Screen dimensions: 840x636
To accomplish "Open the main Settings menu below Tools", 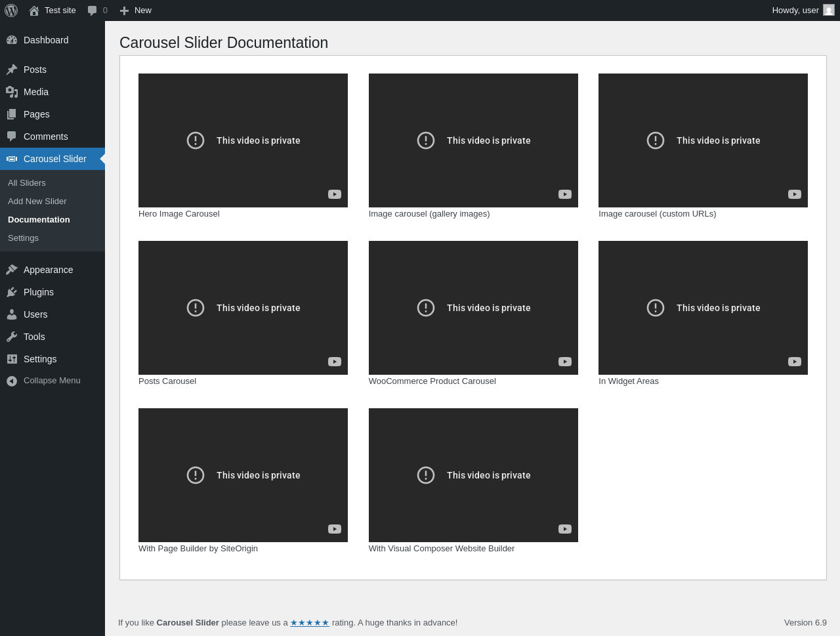I will (x=52, y=359).
